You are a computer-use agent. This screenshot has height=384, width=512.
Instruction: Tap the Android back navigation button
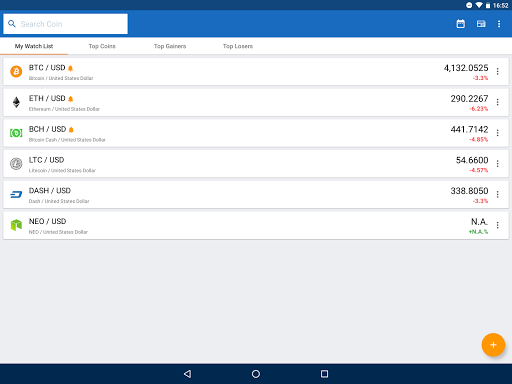click(x=187, y=374)
